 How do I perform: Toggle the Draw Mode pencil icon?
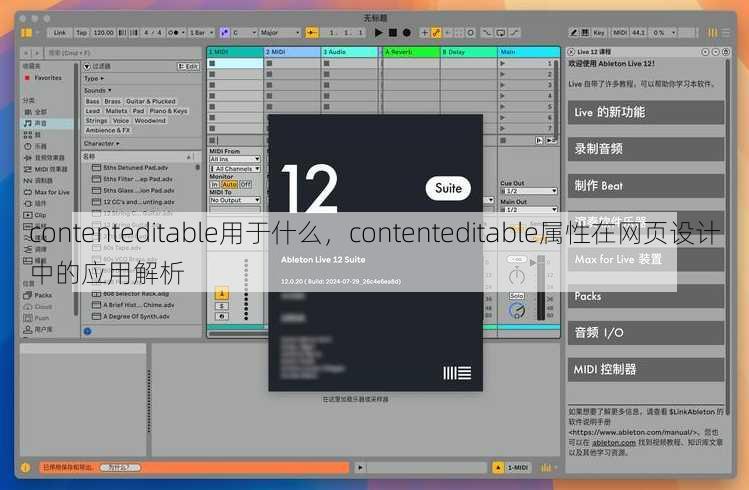[x=574, y=32]
